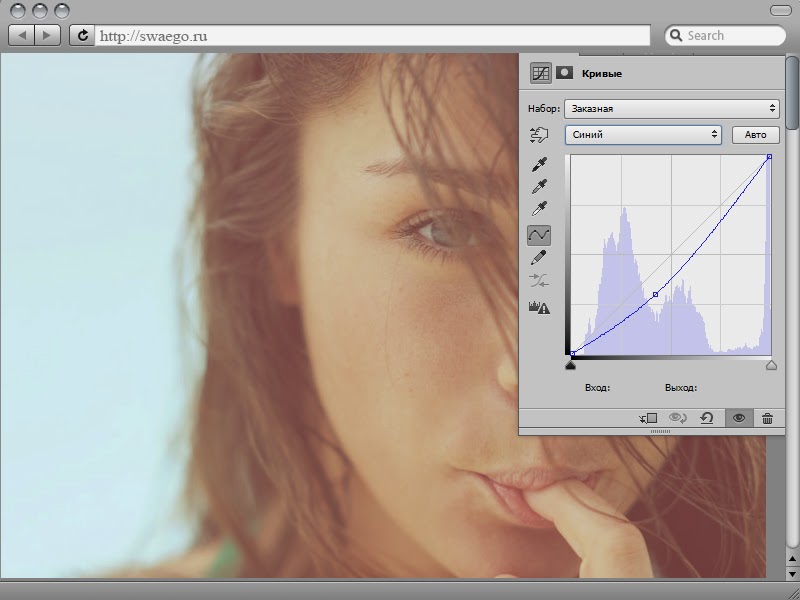Image resolution: width=800 pixels, height=600 pixels.
Task: Open the Синий channel dropdown
Action: [x=643, y=135]
